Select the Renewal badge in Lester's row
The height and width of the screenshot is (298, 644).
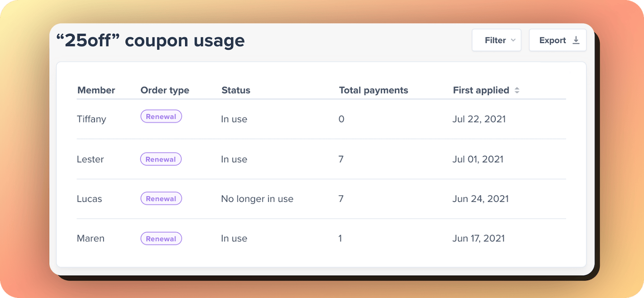[x=161, y=159]
